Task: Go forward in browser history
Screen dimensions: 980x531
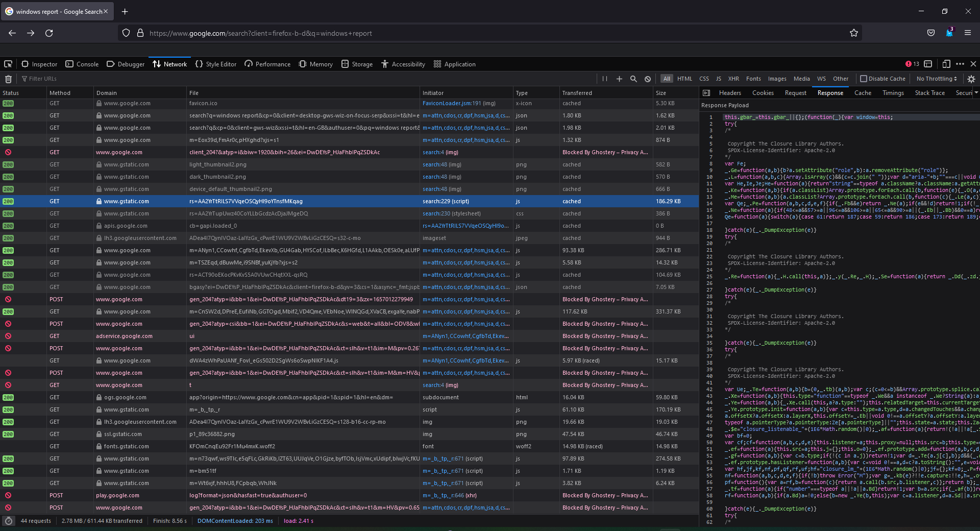Action: (x=31, y=33)
